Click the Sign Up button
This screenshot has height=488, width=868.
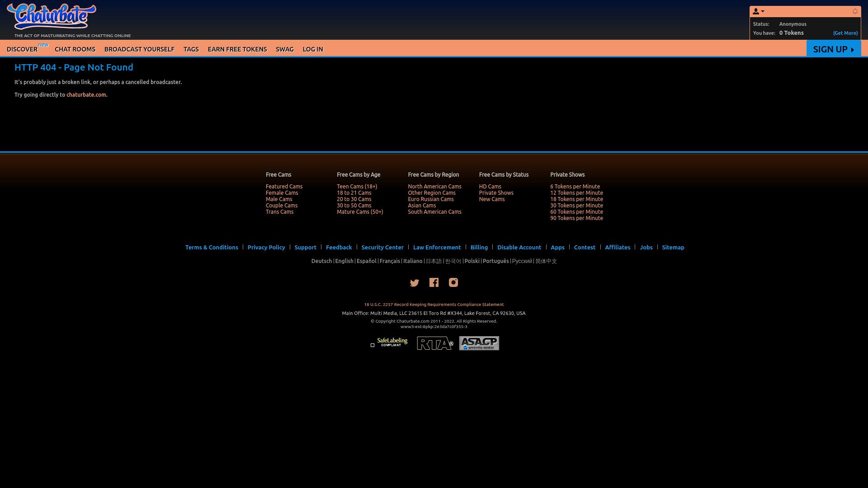coord(834,49)
